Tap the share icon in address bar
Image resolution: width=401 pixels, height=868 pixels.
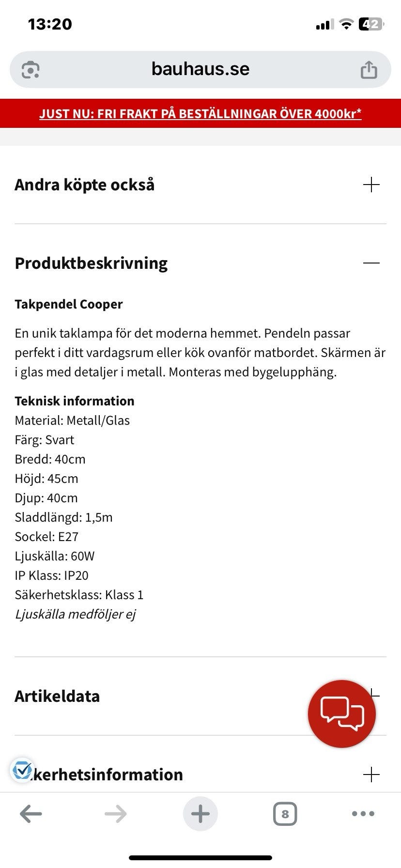(369, 70)
